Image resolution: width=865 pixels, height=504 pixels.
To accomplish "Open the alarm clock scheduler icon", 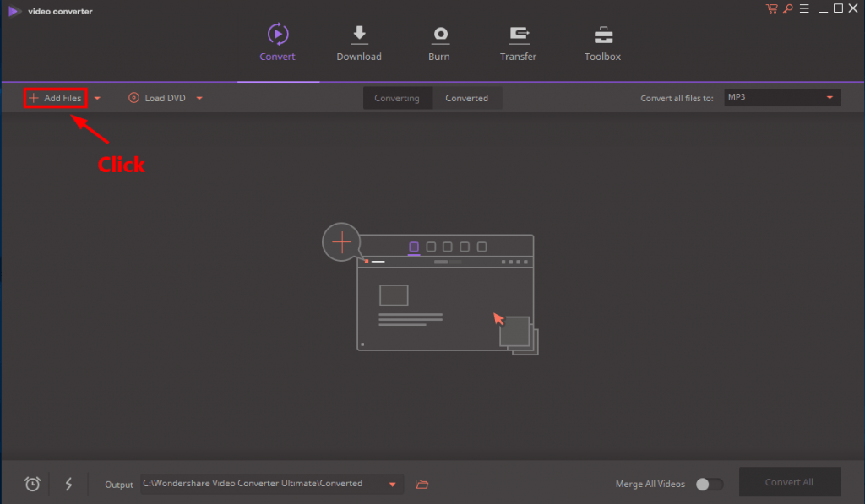I will pyautogui.click(x=33, y=484).
